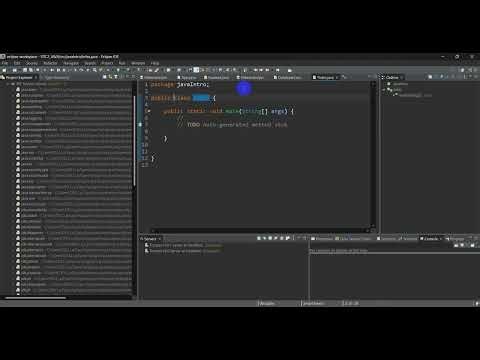This screenshot has height=360, width=480.
Task: Open the Window menu
Action: pyautogui.click(x=138, y=63)
